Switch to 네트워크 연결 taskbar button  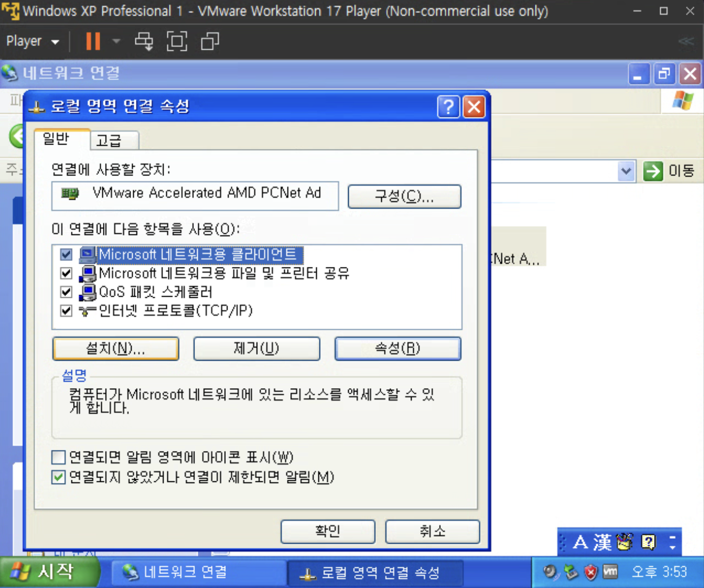198,573
